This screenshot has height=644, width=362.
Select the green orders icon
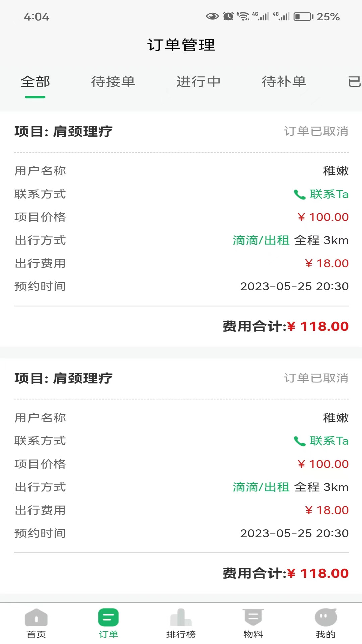[108, 618]
